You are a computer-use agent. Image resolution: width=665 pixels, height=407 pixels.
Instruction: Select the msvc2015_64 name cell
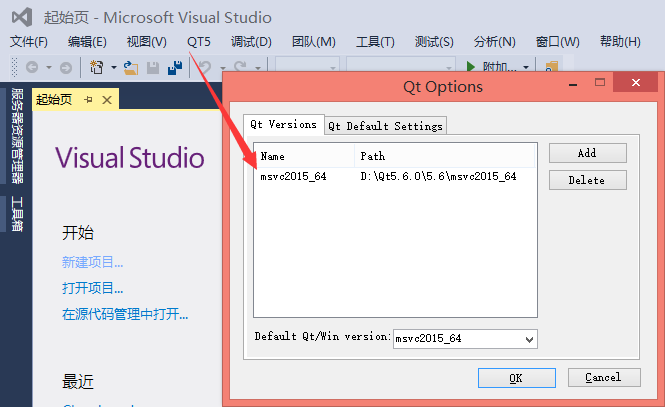[293, 176]
